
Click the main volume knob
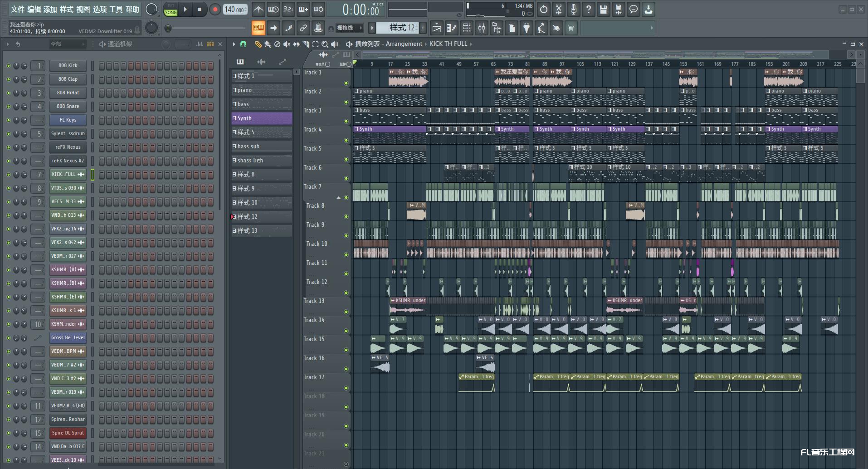151,9
